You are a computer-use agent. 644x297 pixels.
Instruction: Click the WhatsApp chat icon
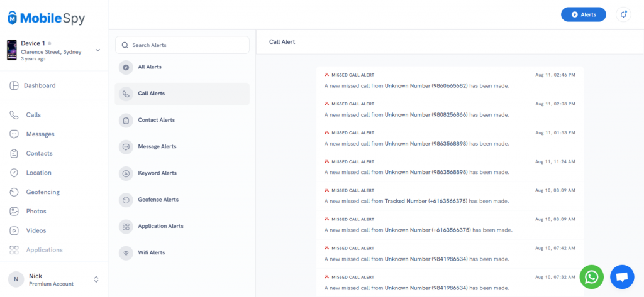(x=591, y=277)
